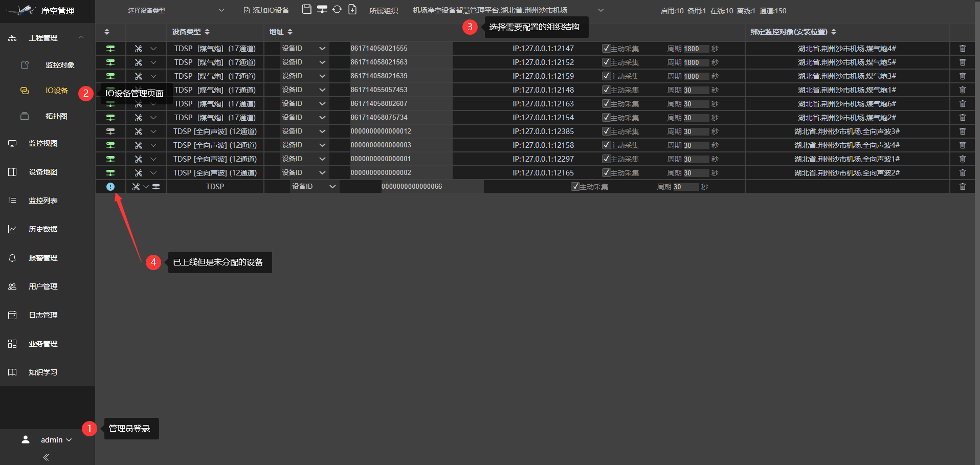Expand chevron beside tools in row 861714058021555
Viewport: 980px width, 465px height.
point(153,49)
